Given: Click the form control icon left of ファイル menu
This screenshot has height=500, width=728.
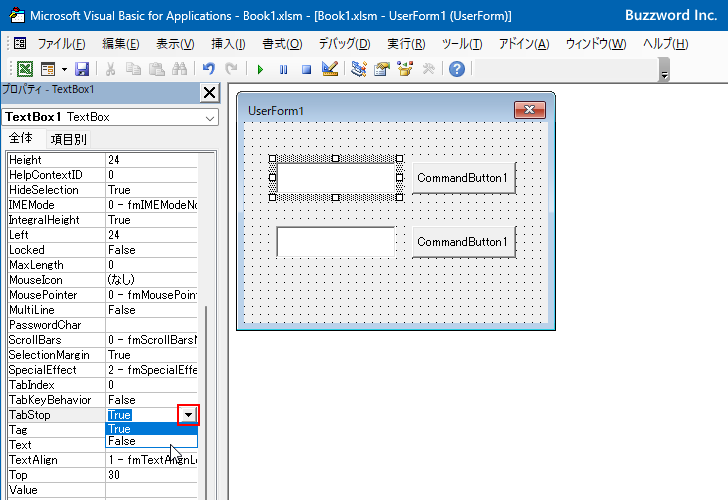Looking at the screenshot, I should tap(20, 44).
